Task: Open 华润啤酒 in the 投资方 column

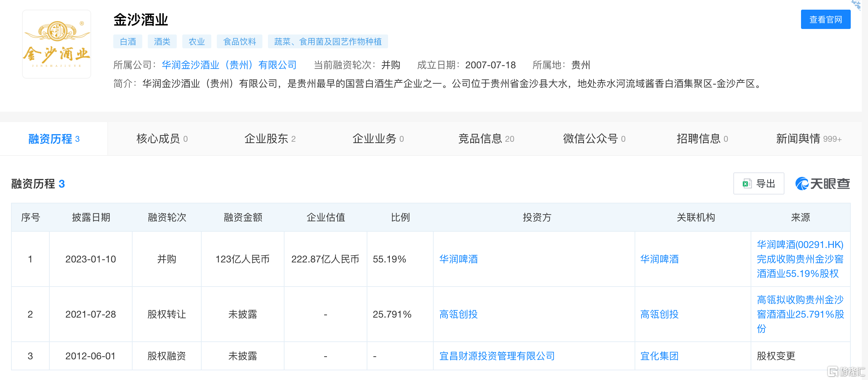Action: [x=459, y=259]
